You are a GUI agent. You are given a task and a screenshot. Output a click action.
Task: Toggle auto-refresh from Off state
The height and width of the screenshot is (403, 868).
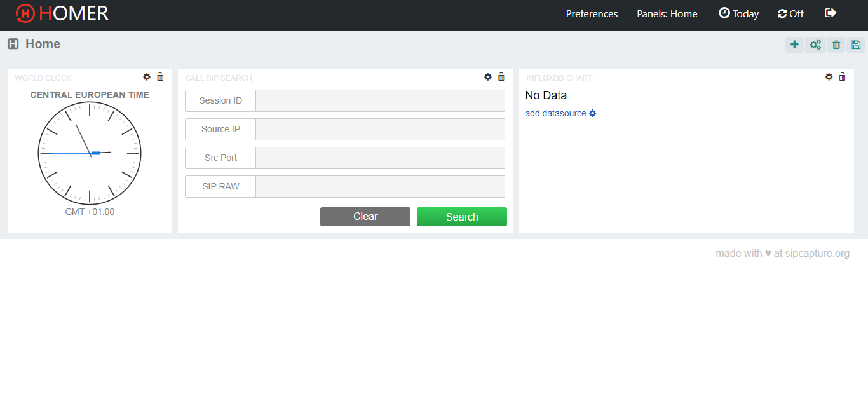coord(790,13)
